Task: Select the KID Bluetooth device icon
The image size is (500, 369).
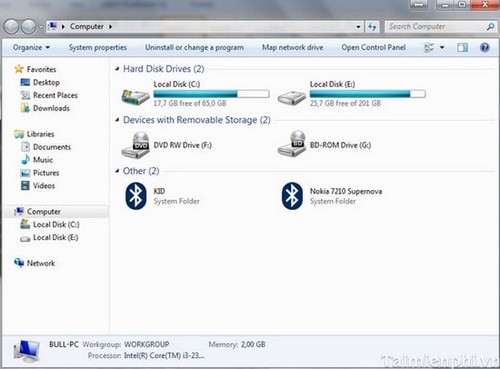Action: coord(136,196)
